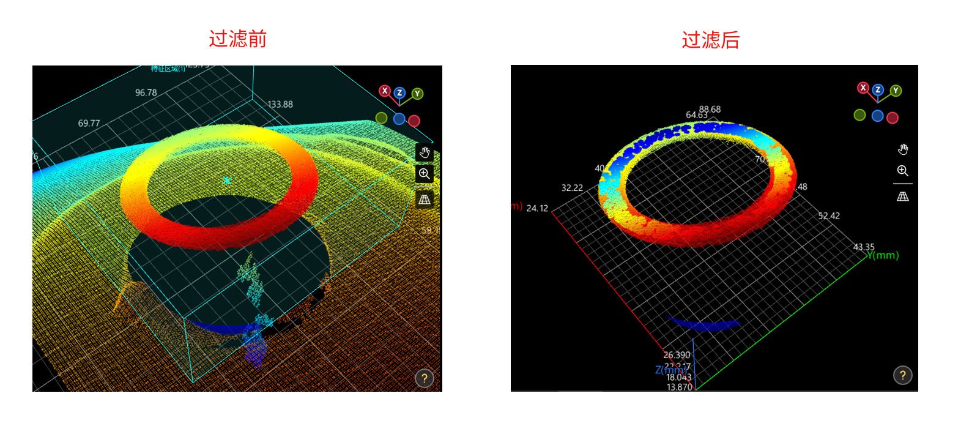
Task: Select the green Y axis gizmo in 过滤前 view
Action: click(417, 94)
